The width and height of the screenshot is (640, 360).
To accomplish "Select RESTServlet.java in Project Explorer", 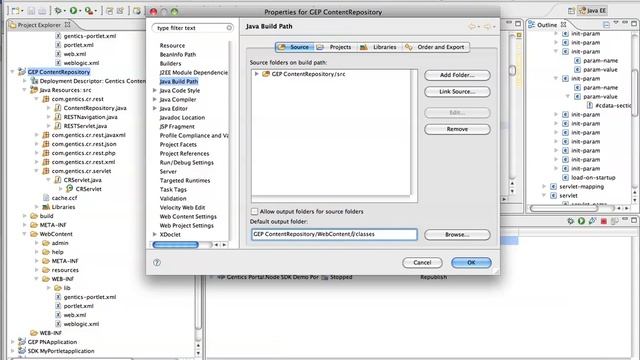I will [x=85, y=126].
